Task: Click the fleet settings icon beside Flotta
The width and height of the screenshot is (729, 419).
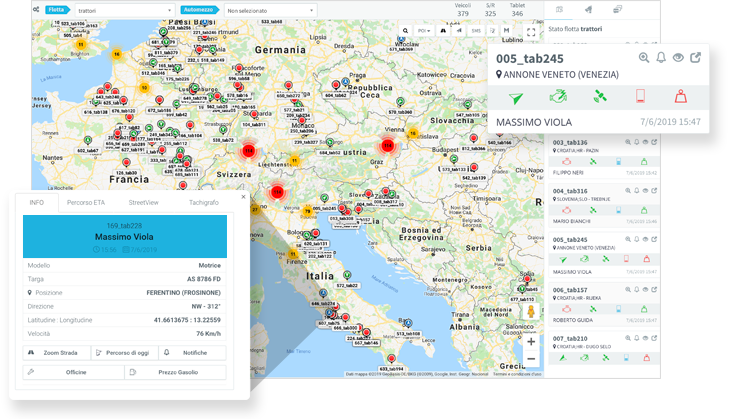Action: click(37, 9)
